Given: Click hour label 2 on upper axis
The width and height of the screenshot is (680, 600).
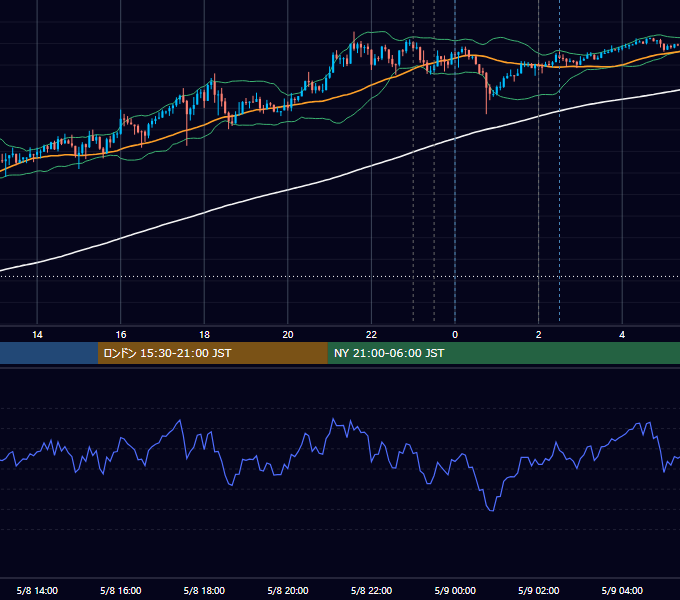Looking at the screenshot, I should [x=539, y=335].
